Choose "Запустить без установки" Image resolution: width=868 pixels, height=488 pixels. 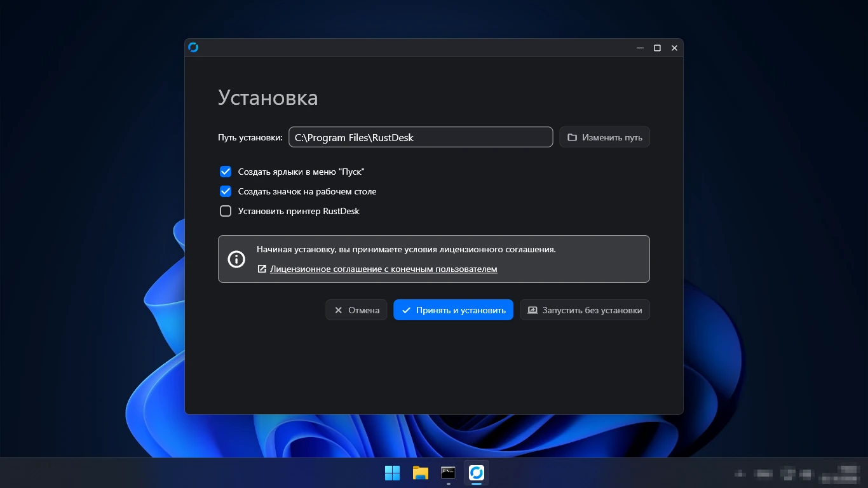585,310
